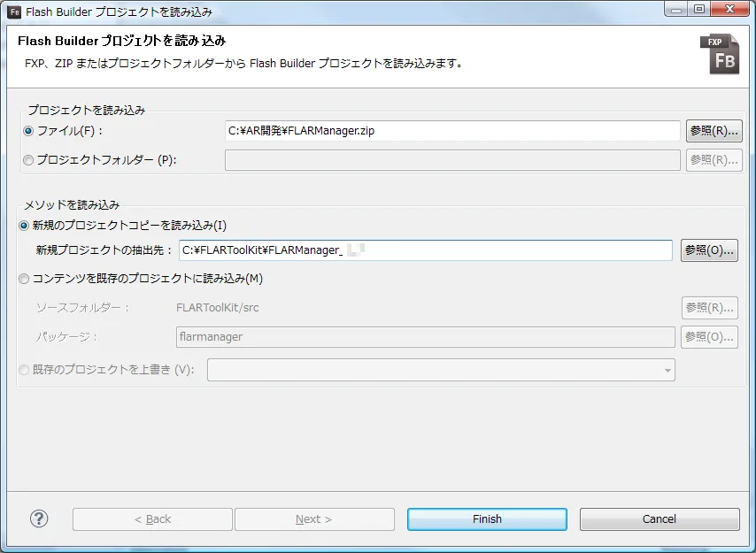Click 参照(O) button for the extraction destination
The width and height of the screenshot is (756, 553).
[709, 250]
